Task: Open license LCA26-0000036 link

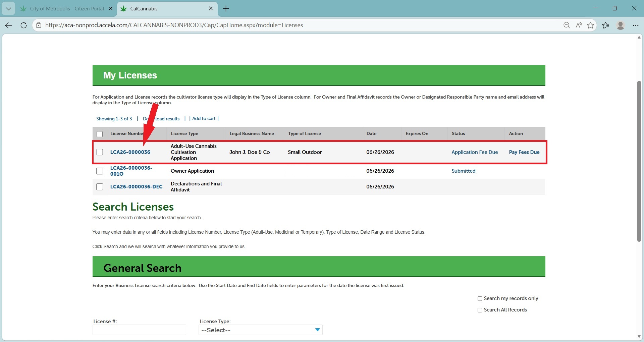Action: tap(130, 152)
